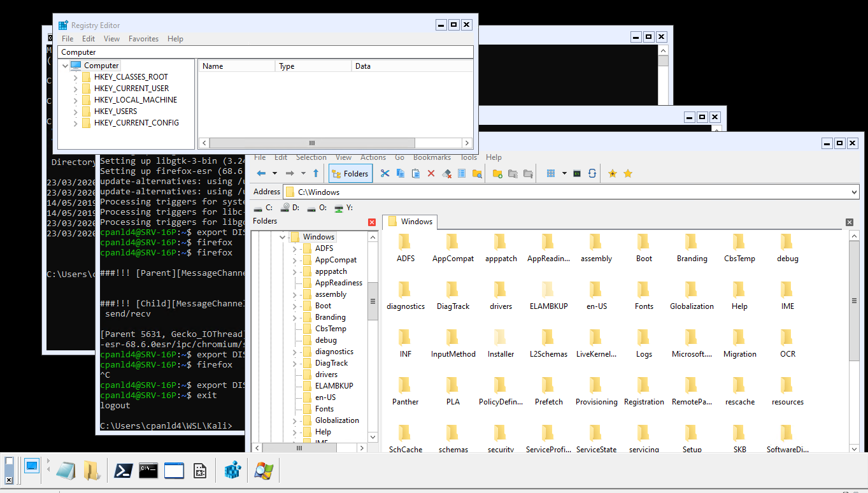Open Registry Editor icon in taskbar
868x493 pixels.
click(233, 471)
